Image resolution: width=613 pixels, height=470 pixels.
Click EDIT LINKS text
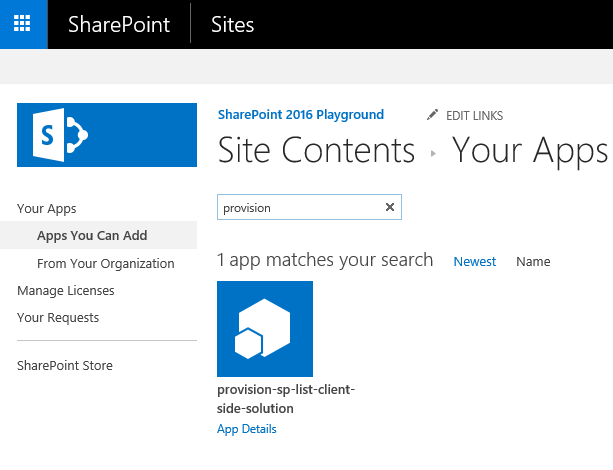click(475, 116)
